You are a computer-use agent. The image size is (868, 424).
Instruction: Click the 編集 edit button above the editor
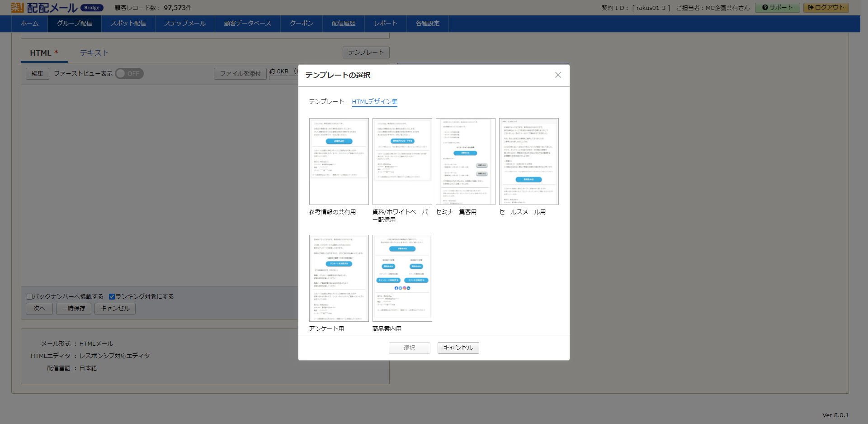coord(37,73)
